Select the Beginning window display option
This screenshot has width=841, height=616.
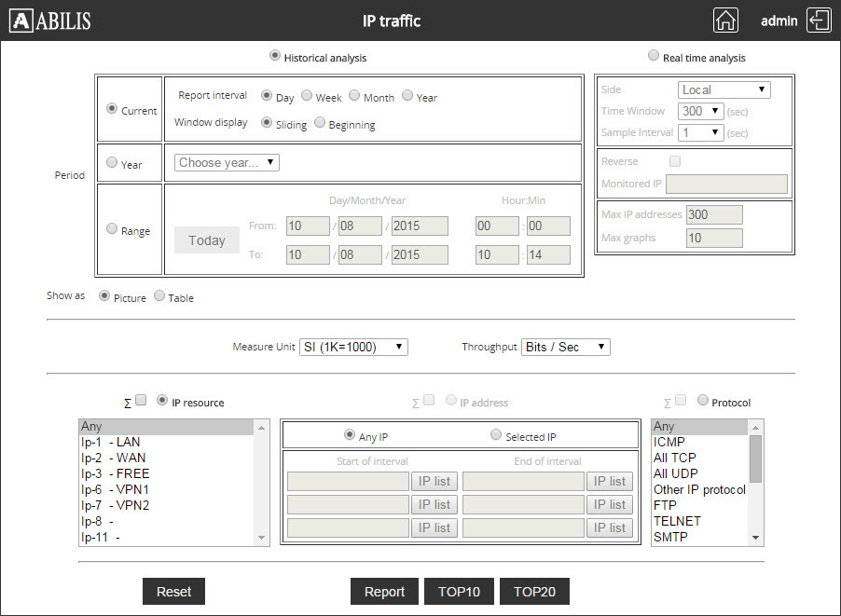tap(320, 123)
